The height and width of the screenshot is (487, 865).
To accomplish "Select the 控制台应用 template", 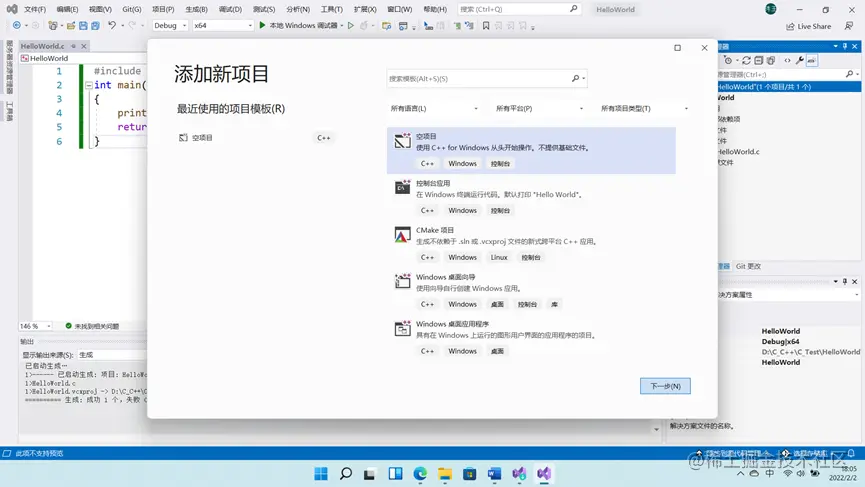I will (531, 197).
